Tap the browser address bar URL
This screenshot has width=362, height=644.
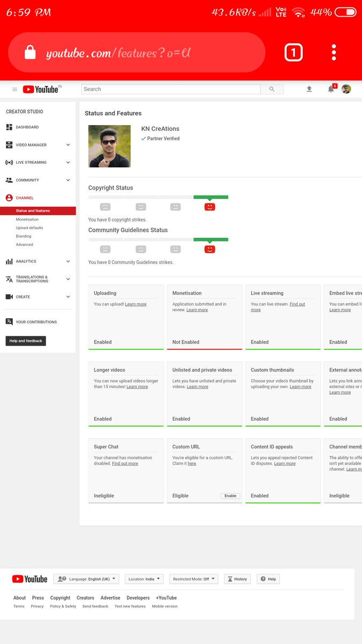pos(119,53)
